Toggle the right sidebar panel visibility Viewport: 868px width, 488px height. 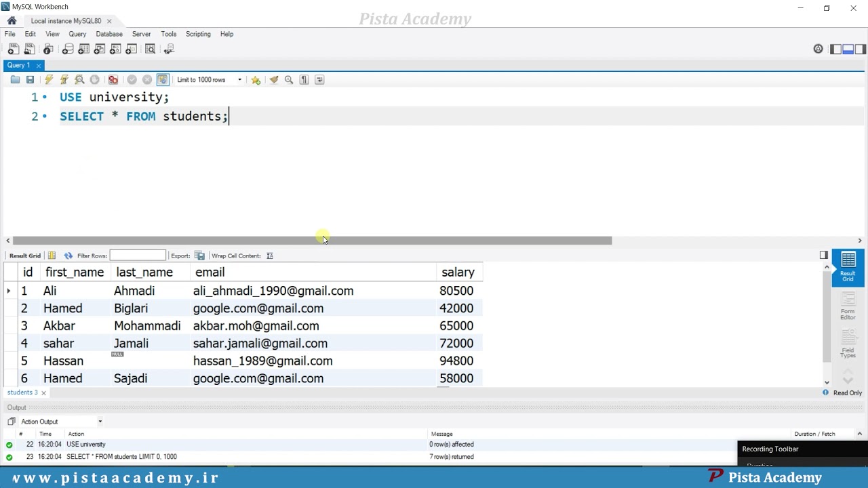pyautogui.click(x=860, y=49)
